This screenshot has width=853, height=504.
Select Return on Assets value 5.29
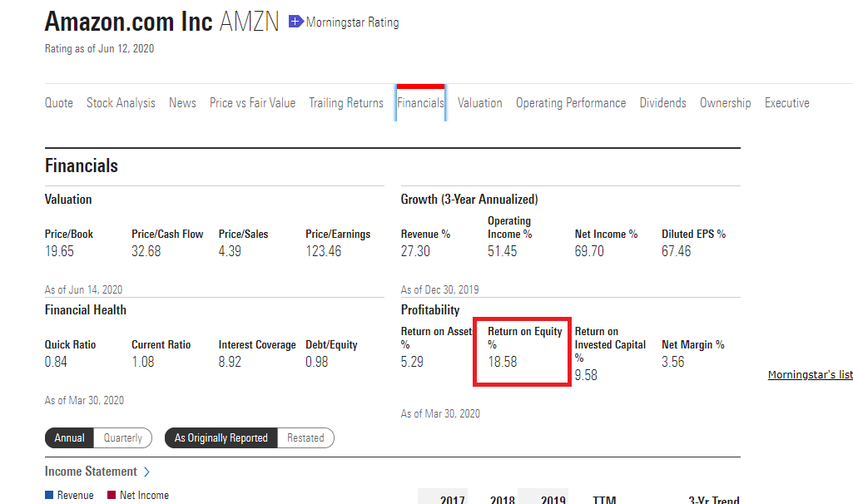click(x=412, y=362)
